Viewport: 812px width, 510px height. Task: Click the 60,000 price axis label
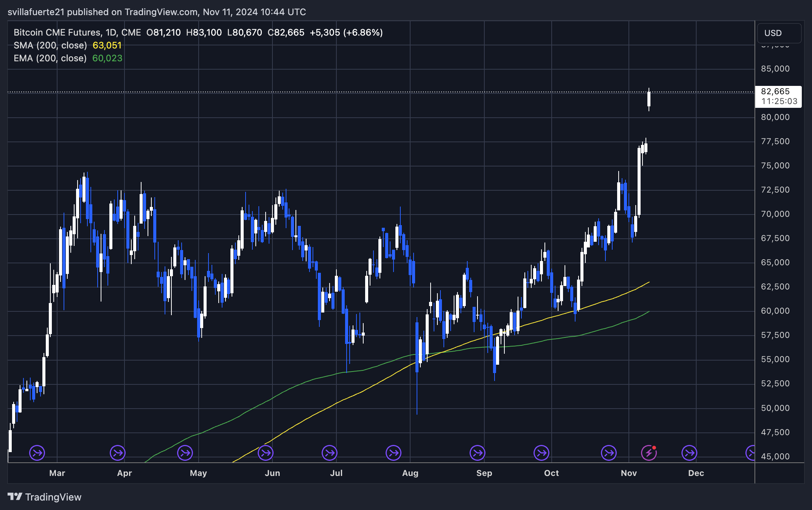click(x=775, y=311)
